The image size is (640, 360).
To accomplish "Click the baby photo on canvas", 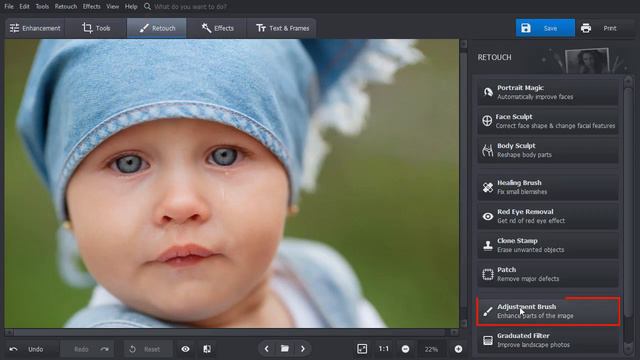I will [231, 183].
